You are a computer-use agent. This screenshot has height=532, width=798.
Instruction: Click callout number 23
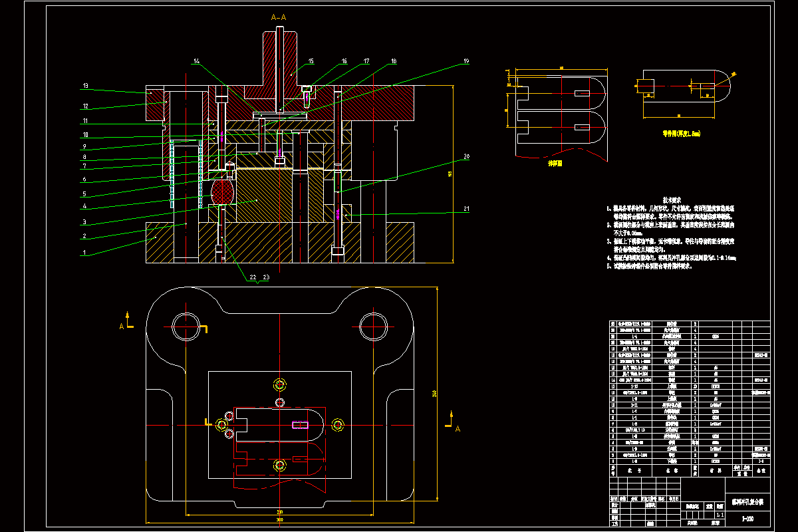(x=266, y=277)
